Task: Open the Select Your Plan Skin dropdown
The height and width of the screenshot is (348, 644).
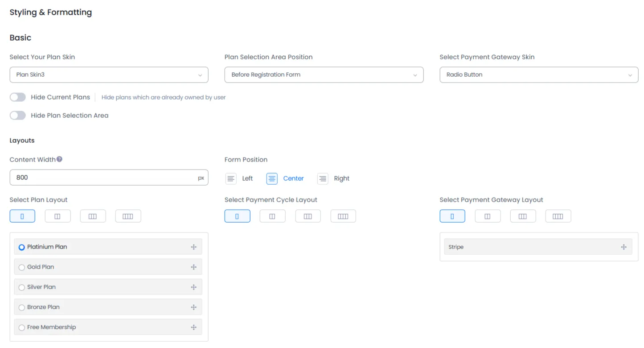Action: click(109, 75)
